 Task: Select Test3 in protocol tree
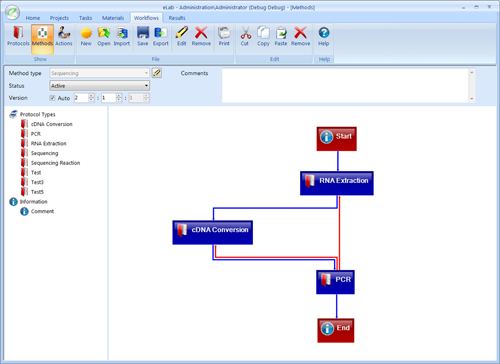point(37,182)
